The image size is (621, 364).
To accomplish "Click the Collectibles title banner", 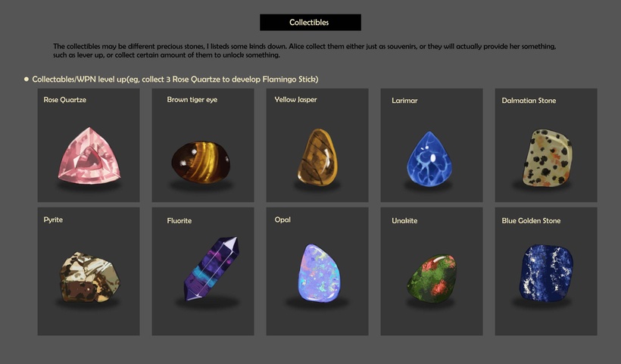I will (310, 23).
